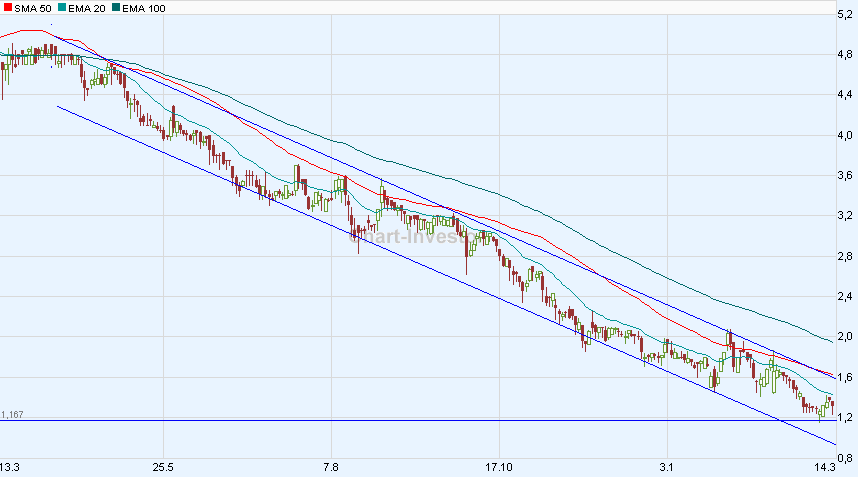Click the red SMA 50 legend swatch

[6, 8]
